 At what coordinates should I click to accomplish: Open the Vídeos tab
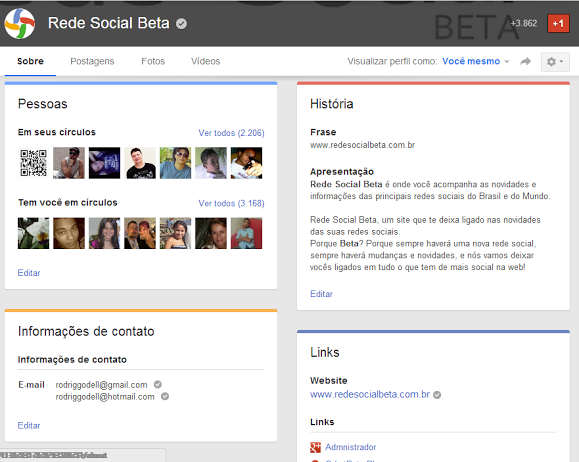(205, 61)
